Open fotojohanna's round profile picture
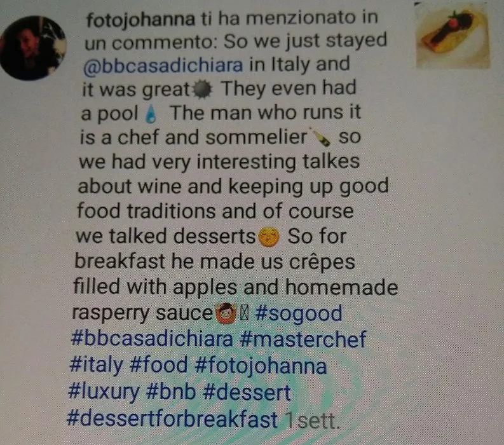Viewport: 504px width, 445px height. click(32, 48)
